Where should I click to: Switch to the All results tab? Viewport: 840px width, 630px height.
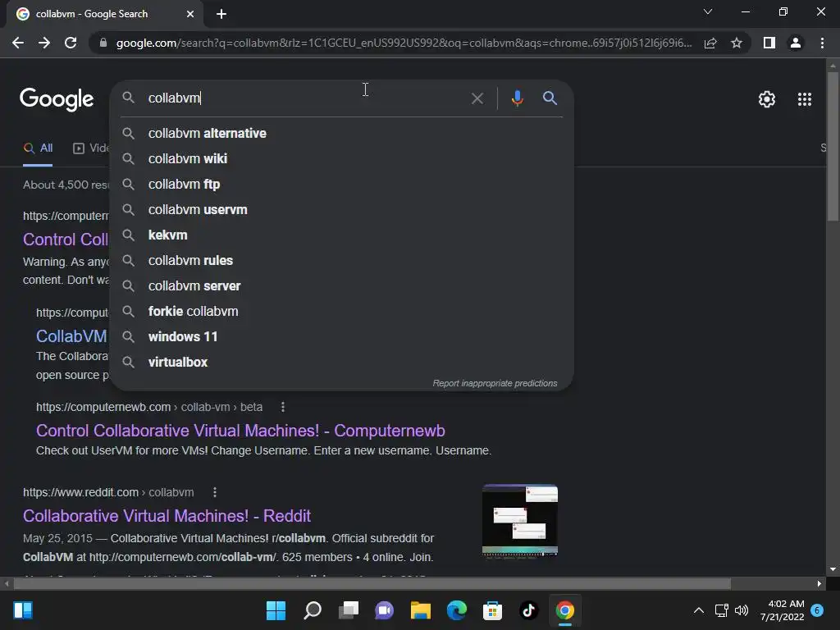point(38,148)
